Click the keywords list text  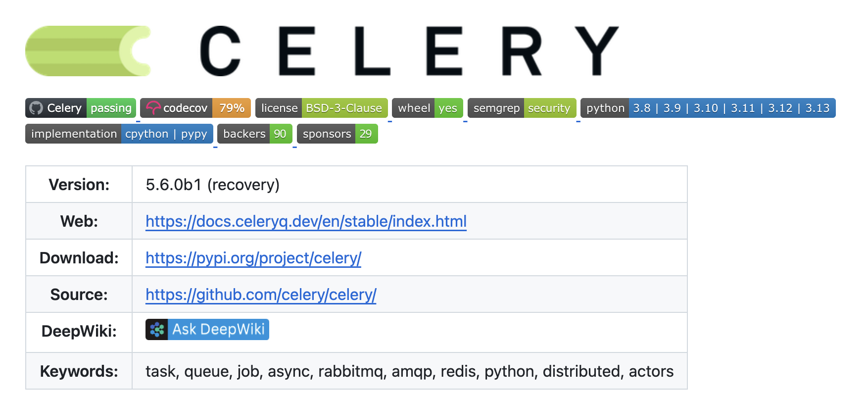coord(409,371)
